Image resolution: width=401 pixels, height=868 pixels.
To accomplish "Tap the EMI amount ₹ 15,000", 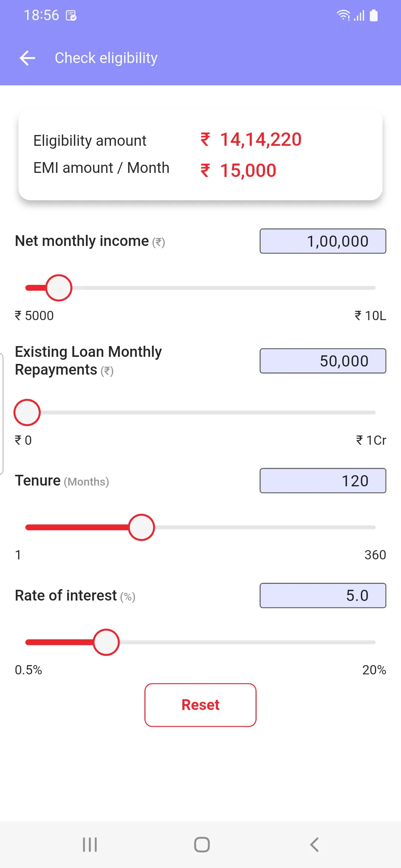I will click(x=238, y=171).
